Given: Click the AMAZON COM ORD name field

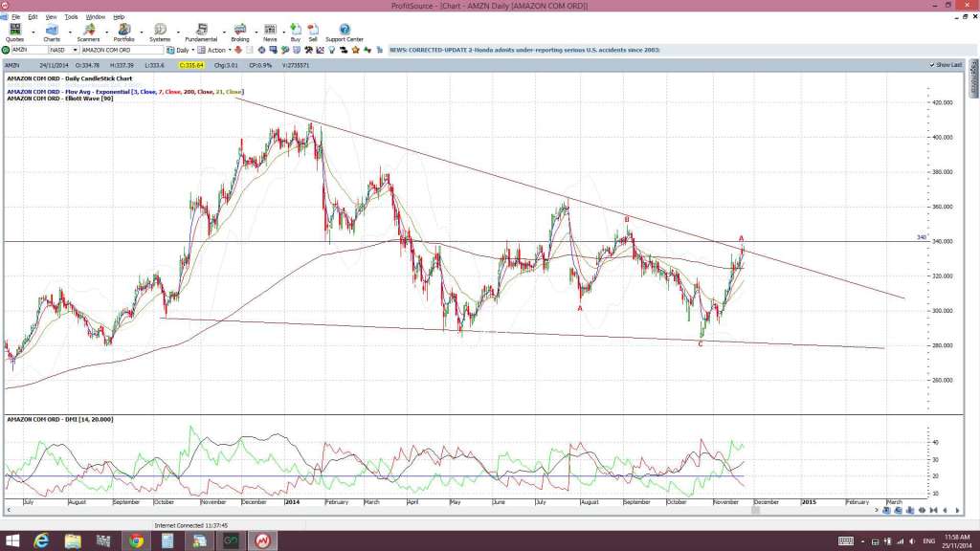Looking at the screenshot, I should pos(122,50).
